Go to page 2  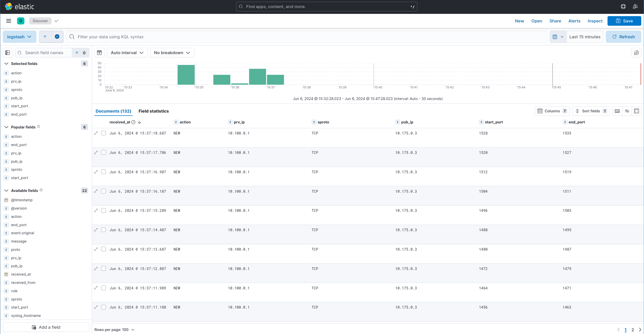633,330
